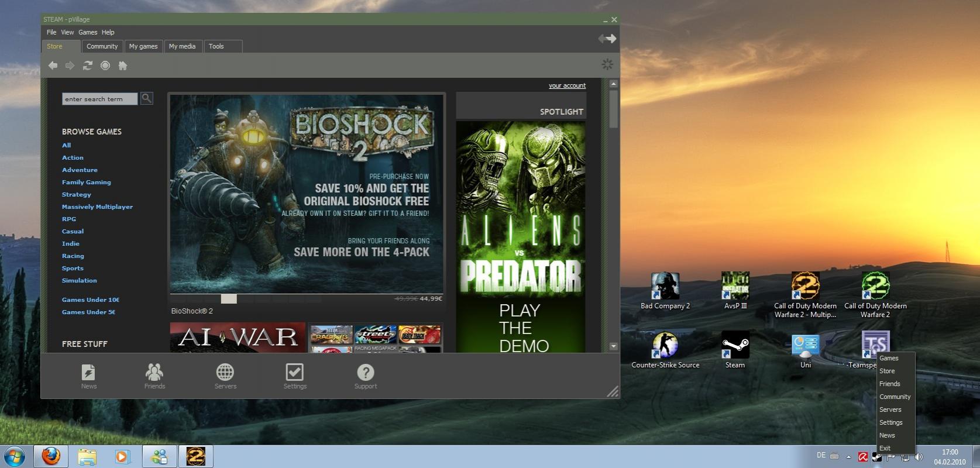Click the magnifier search button

click(x=147, y=98)
